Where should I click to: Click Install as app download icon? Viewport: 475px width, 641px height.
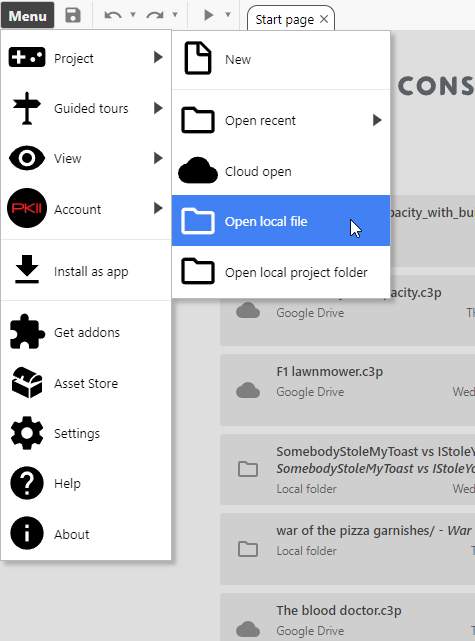tap(27, 269)
